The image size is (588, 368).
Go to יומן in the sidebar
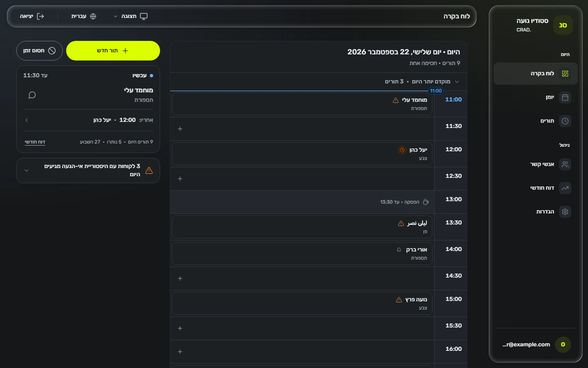[536, 97]
